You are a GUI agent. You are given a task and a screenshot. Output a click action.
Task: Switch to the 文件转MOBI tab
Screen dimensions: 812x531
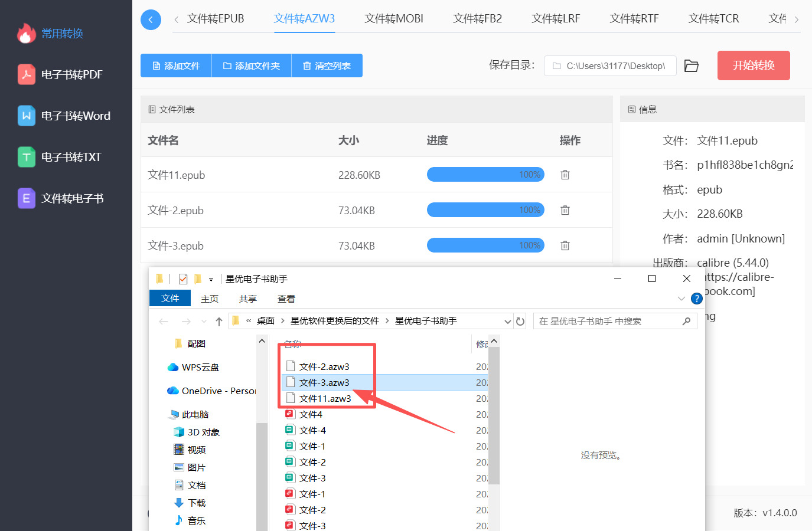[x=394, y=19]
